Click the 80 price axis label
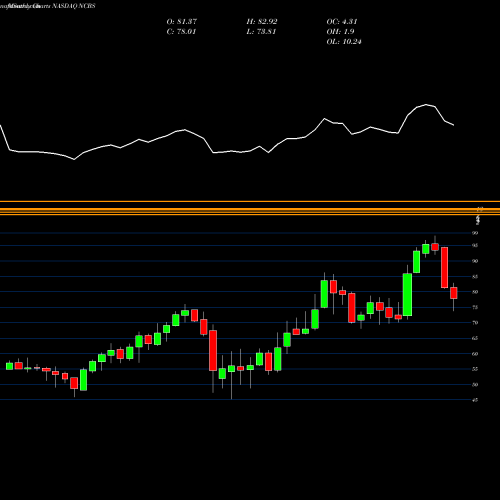Viewport: 500px width, 500px height. [475, 292]
